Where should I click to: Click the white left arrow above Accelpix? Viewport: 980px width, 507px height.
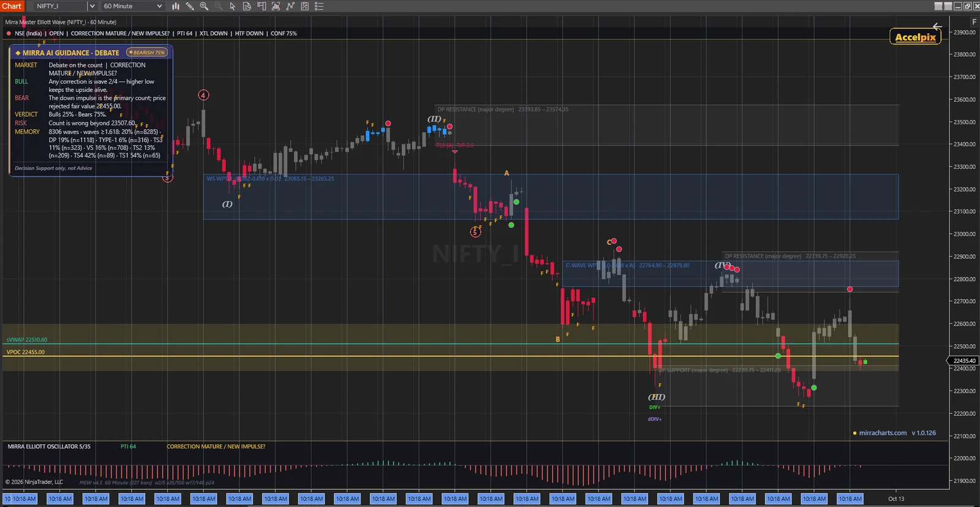coord(937,26)
